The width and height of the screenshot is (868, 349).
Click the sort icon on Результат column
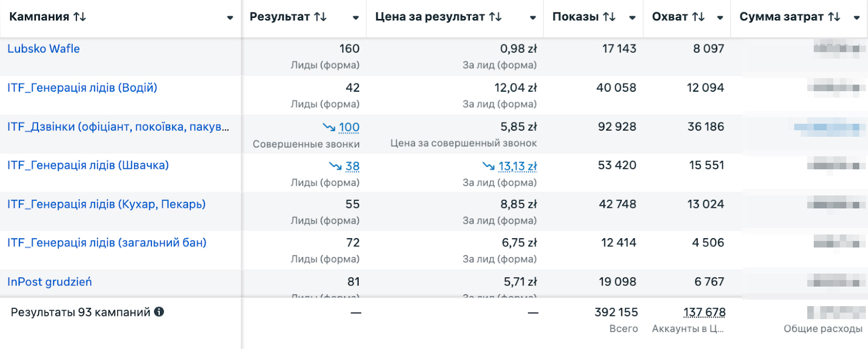click(x=320, y=16)
